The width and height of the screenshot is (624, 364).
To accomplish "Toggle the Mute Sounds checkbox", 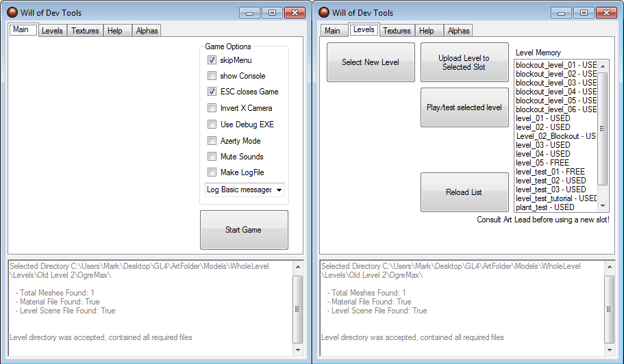I will pos(212,157).
